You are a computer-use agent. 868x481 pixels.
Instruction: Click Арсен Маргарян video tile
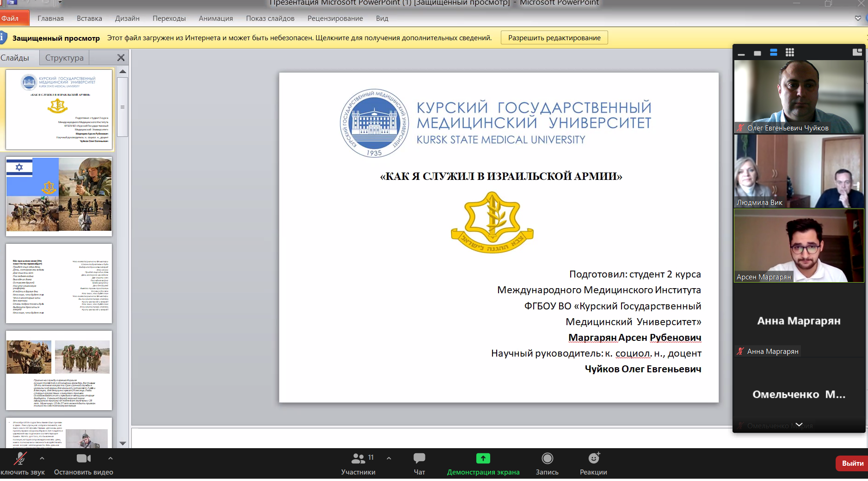[x=799, y=246]
